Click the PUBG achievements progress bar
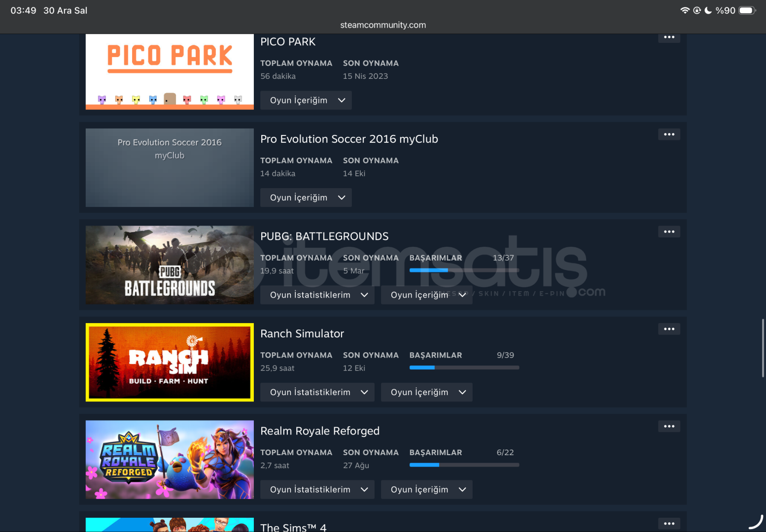 click(464, 270)
